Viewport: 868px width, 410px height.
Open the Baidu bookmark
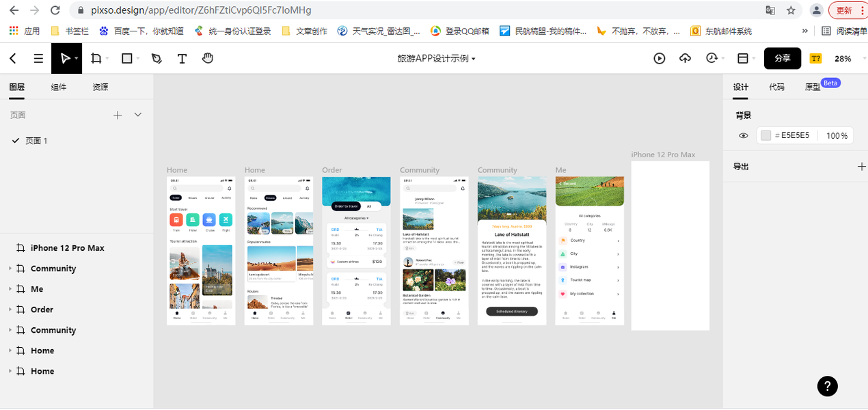pos(141,31)
